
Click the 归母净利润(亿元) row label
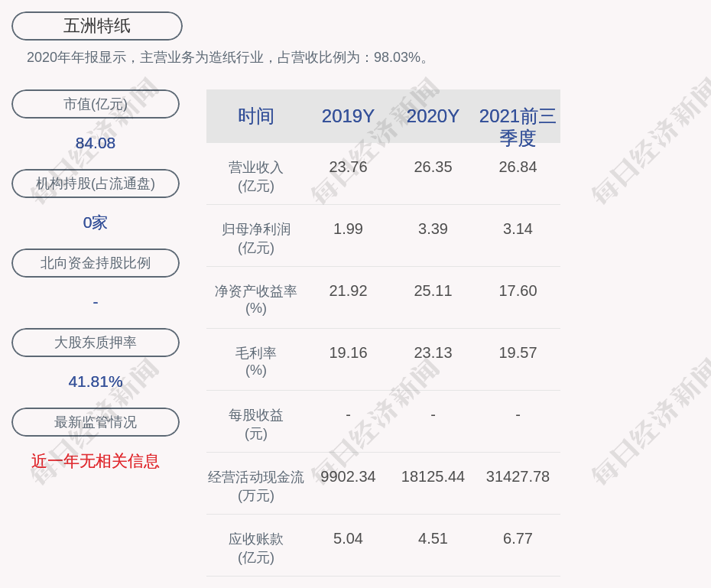(x=255, y=238)
